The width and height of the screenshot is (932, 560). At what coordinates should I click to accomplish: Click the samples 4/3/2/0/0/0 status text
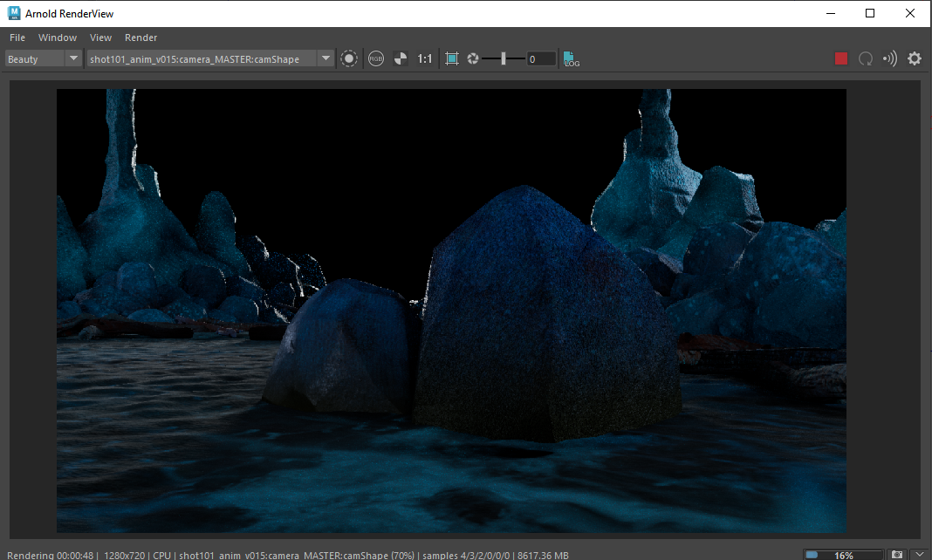click(466, 556)
